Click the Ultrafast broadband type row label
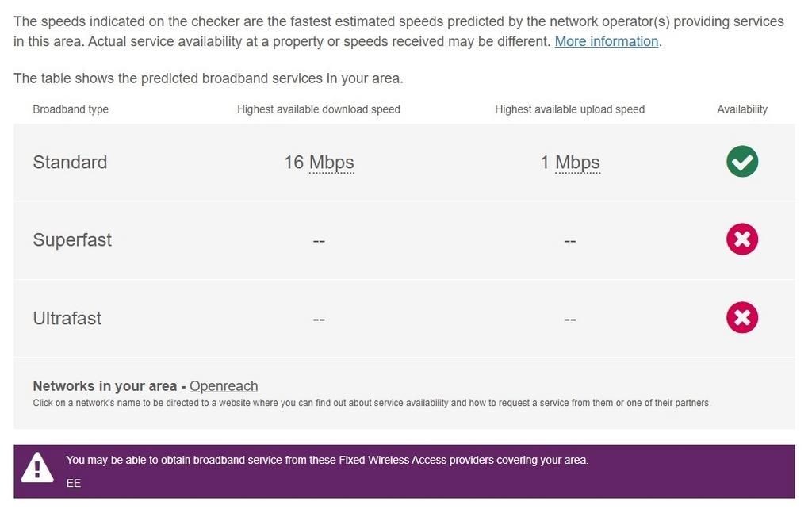Image resolution: width=812 pixels, height=513 pixels. pos(67,319)
